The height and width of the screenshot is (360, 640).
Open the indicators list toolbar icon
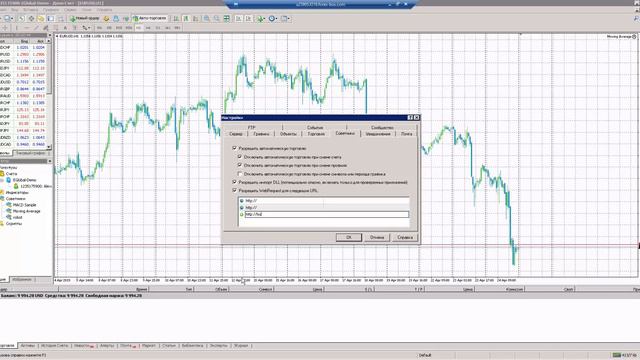coord(261,18)
